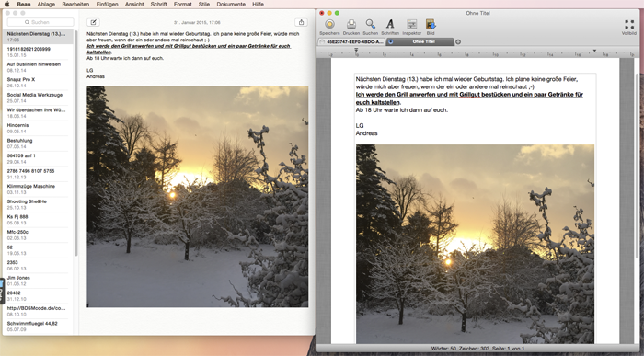The width and height of the screenshot is (644, 356).
Task: Select note 'Schwimmfluegel 44,82'
Action: click(x=38, y=326)
